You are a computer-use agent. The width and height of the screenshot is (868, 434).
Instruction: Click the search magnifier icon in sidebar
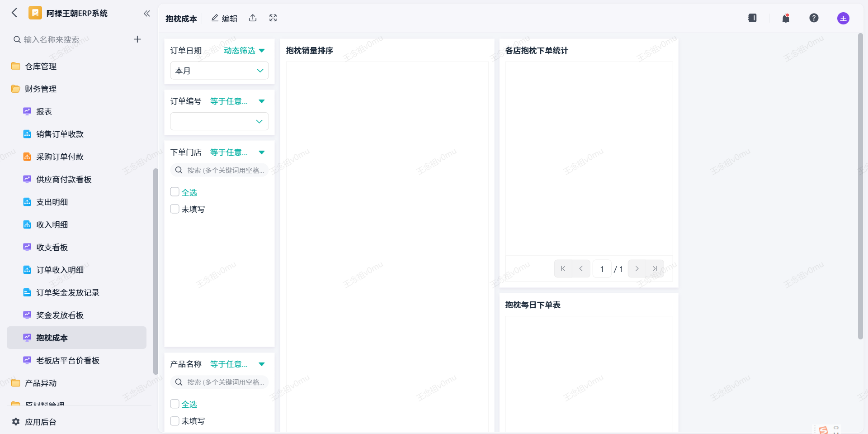tap(17, 39)
